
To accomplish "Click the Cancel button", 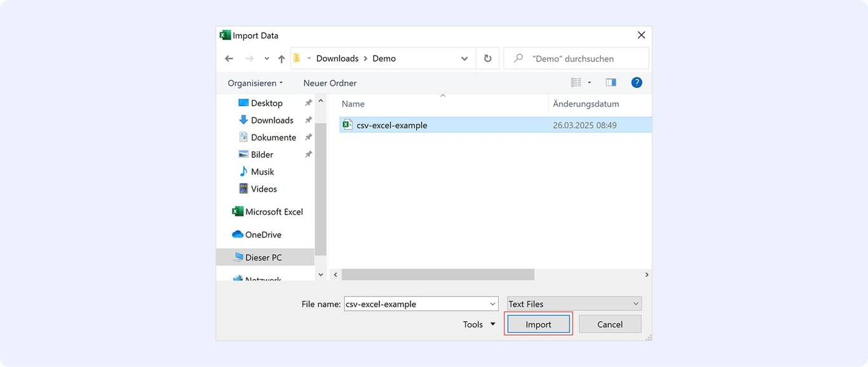I will coord(610,324).
